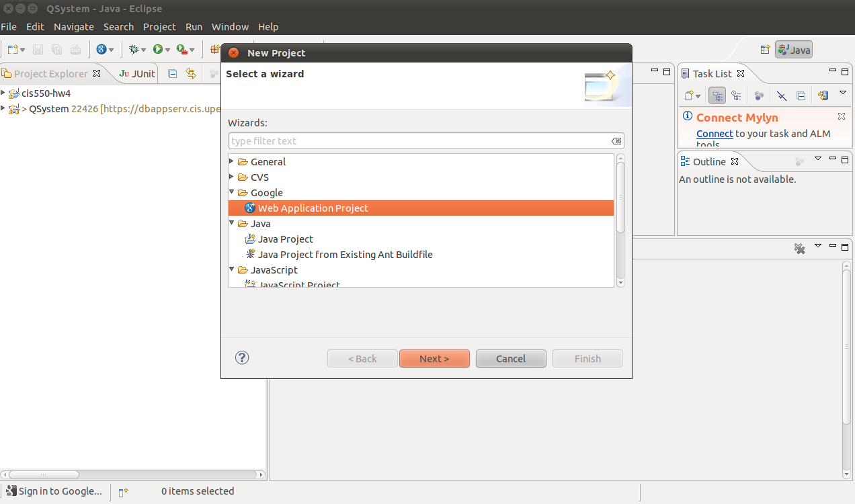This screenshot has width=855, height=504.
Task: Close the Task List view tab
Action: click(741, 73)
